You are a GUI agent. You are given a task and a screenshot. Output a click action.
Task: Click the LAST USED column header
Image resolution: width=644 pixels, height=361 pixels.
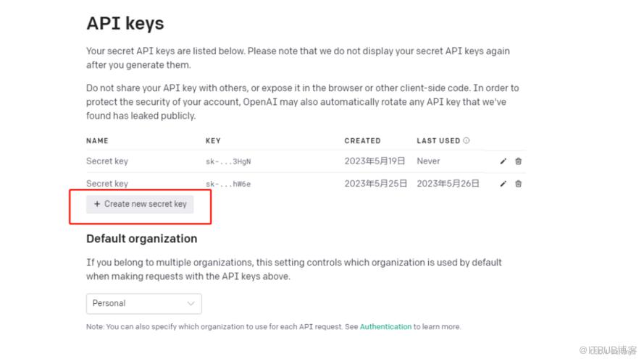point(438,140)
